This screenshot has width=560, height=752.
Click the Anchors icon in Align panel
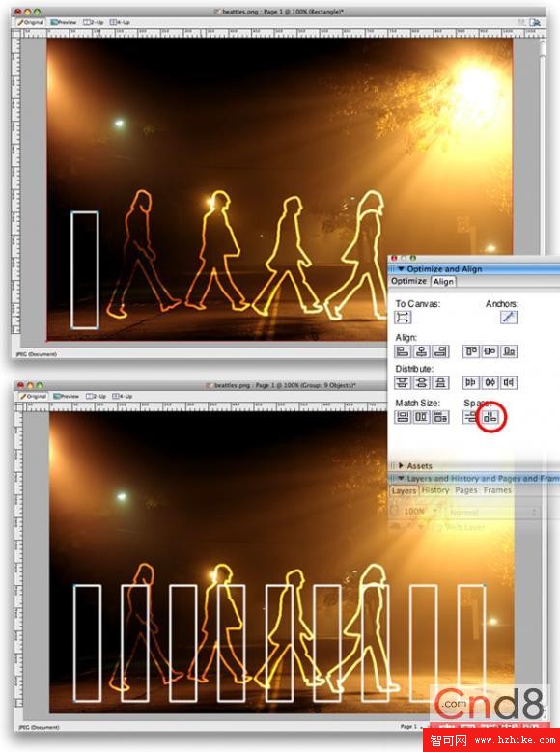coord(509,317)
